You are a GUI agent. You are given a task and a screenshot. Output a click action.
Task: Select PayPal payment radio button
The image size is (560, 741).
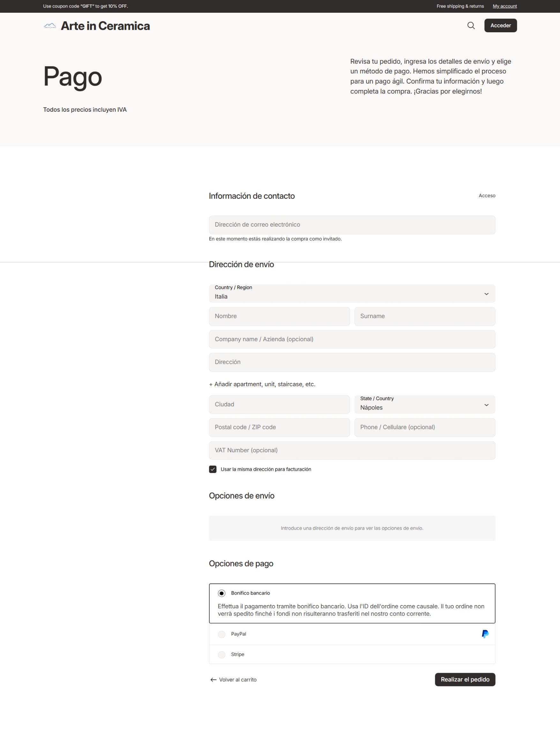click(x=222, y=634)
